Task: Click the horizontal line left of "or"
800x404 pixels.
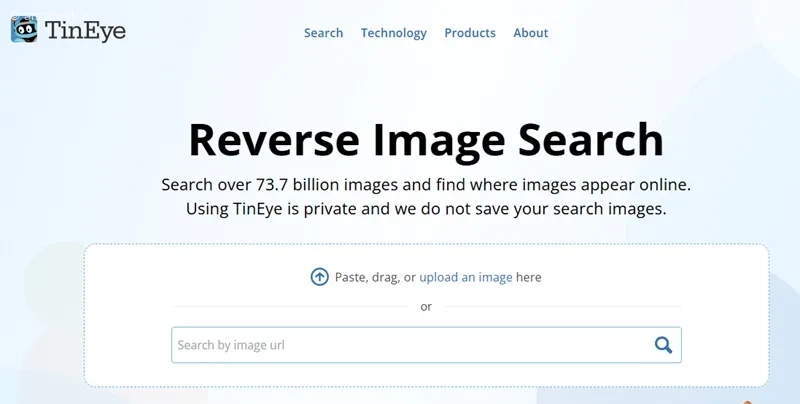Action: click(290, 307)
